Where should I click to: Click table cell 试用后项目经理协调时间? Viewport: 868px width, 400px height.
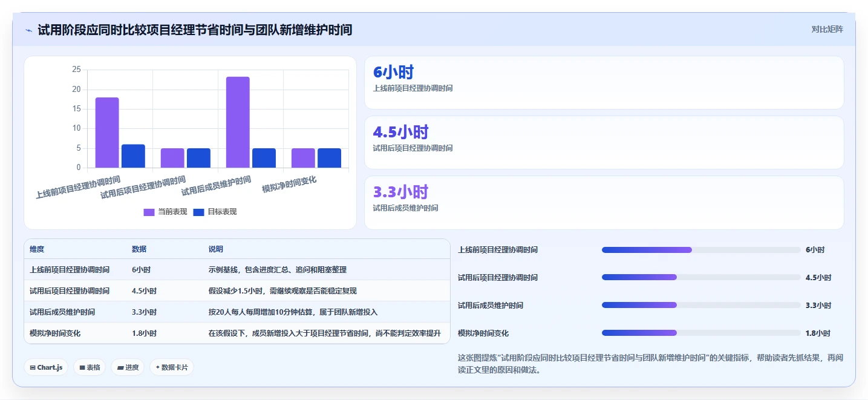[70, 291]
